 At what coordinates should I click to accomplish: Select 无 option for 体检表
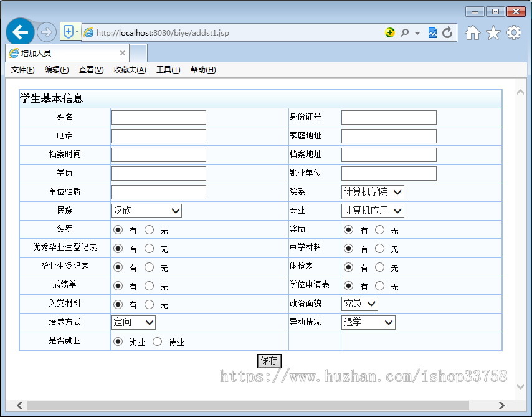(x=380, y=267)
